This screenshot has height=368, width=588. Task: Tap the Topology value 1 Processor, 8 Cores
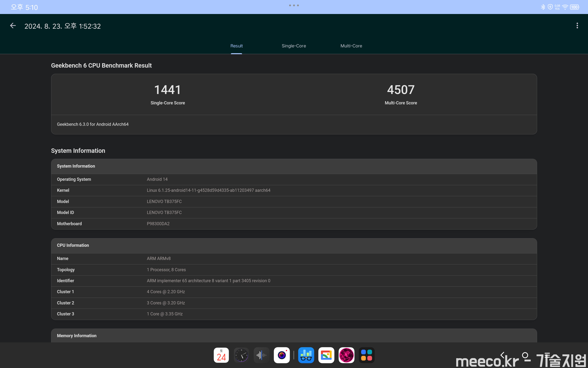click(x=166, y=270)
